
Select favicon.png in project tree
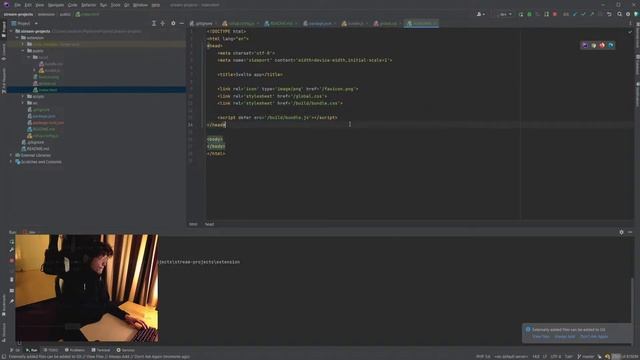pyautogui.click(x=49, y=77)
